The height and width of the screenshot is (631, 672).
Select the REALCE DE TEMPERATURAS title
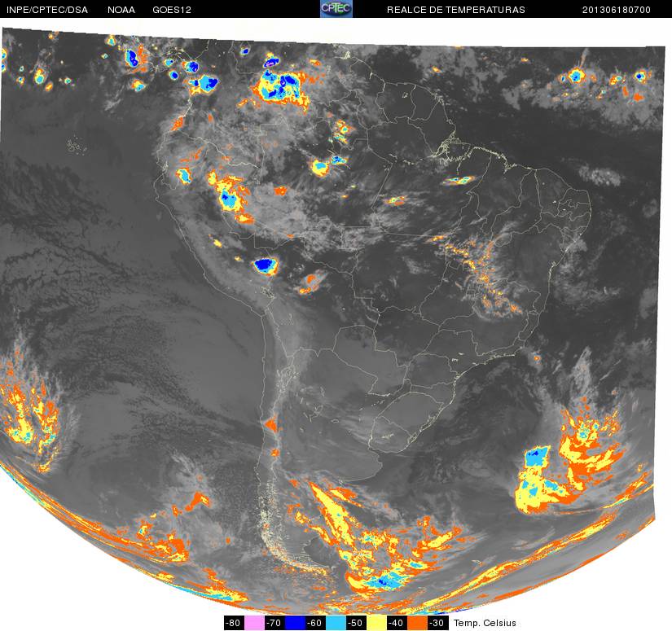pos(456,10)
